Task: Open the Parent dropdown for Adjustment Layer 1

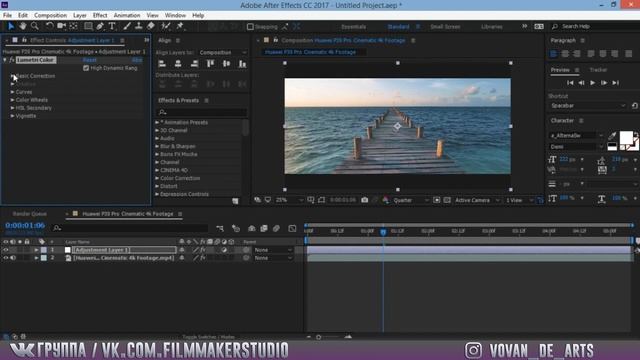Action: [273, 250]
